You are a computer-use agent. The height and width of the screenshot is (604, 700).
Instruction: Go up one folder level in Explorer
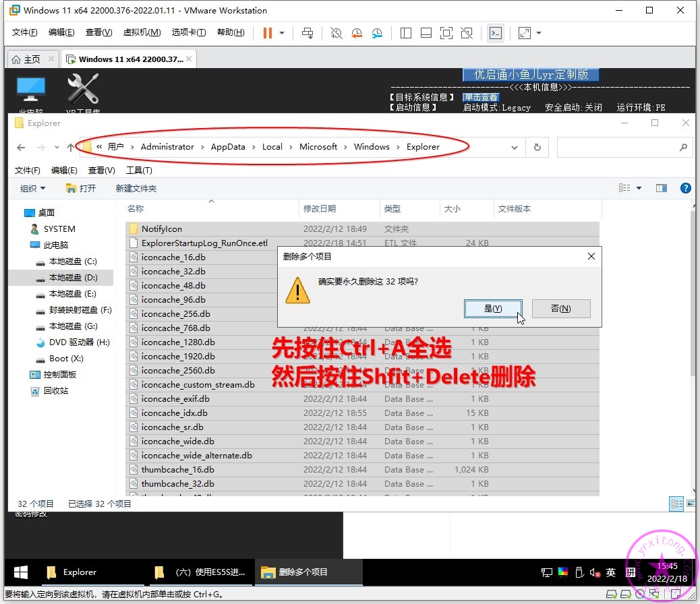[71, 148]
